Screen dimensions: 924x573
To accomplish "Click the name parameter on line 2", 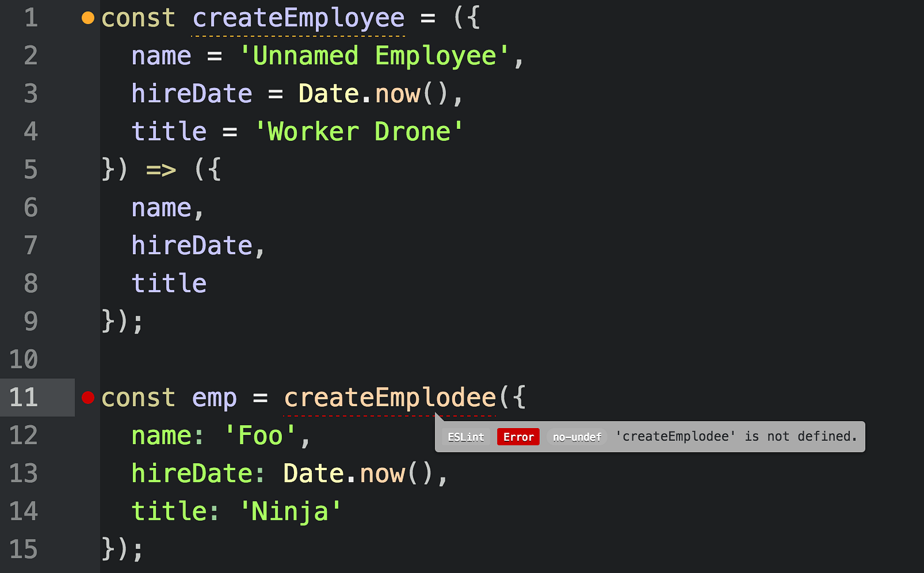I will pyautogui.click(x=161, y=57).
